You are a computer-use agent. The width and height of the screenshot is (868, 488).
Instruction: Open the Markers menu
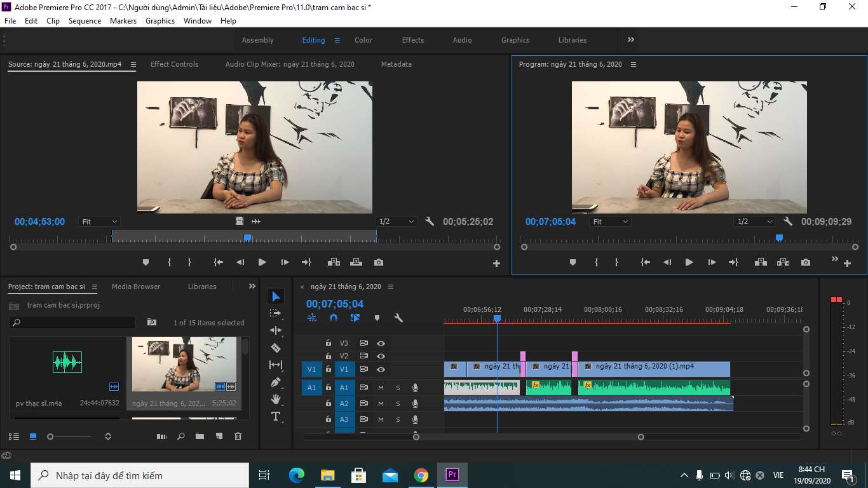click(123, 21)
